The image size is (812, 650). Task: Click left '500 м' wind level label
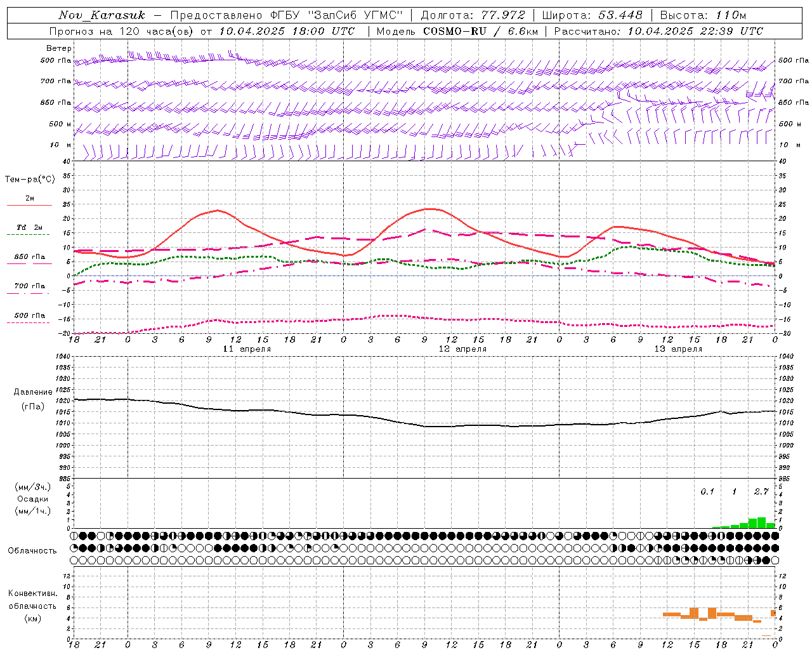(60, 124)
